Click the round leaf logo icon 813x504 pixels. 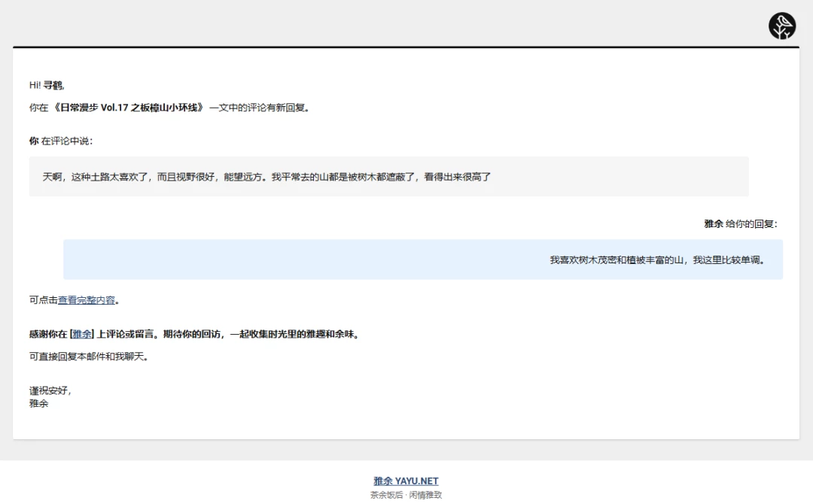782,26
